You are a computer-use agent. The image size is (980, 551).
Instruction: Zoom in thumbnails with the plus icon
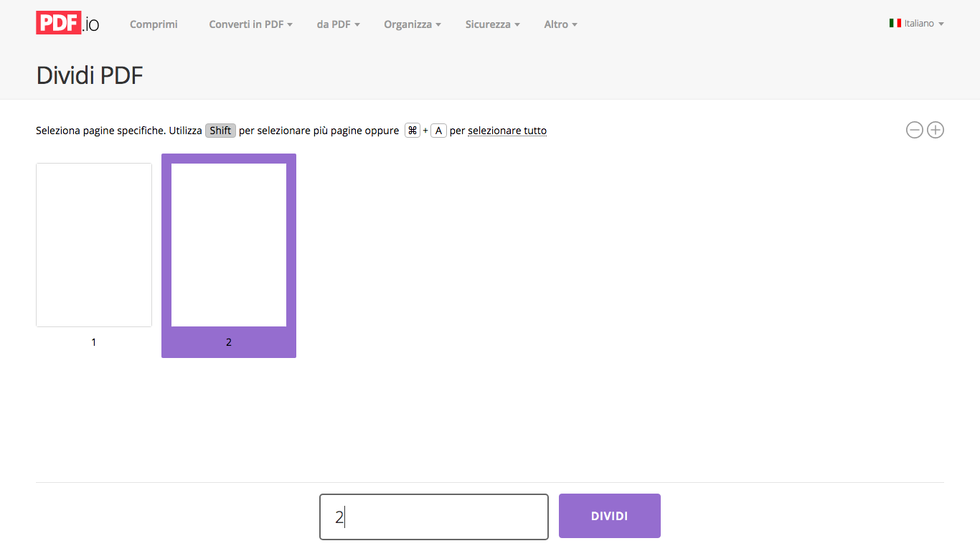[936, 130]
